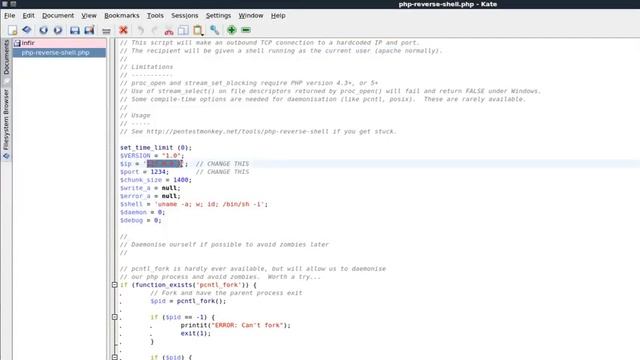This screenshot has height=360, width=640.
Task: Click the exit(1); line
Action: (196, 333)
